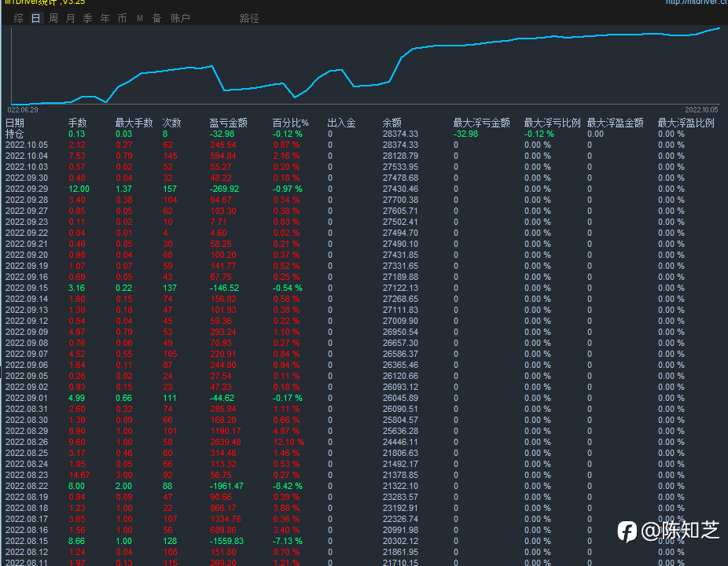
Task: Click the 余额 balance column header
Action: [392, 123]
